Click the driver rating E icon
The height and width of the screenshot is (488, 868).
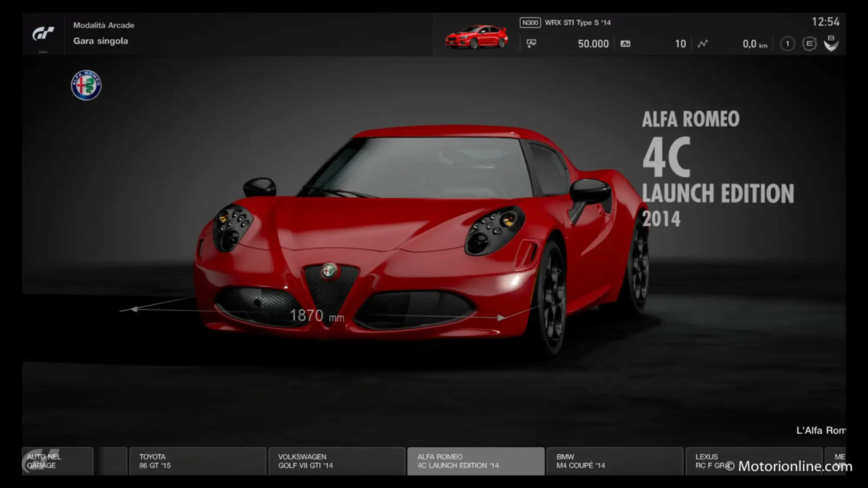point(809,44)
